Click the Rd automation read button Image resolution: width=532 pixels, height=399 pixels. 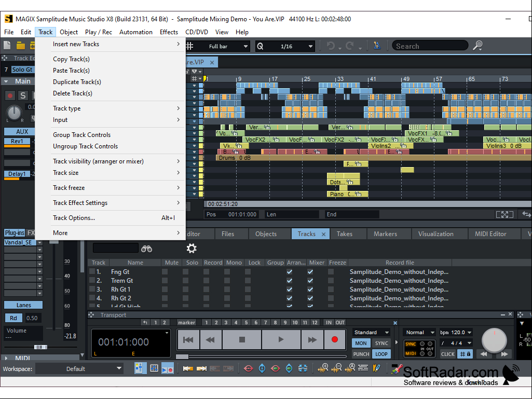click(x=13, y=318)
